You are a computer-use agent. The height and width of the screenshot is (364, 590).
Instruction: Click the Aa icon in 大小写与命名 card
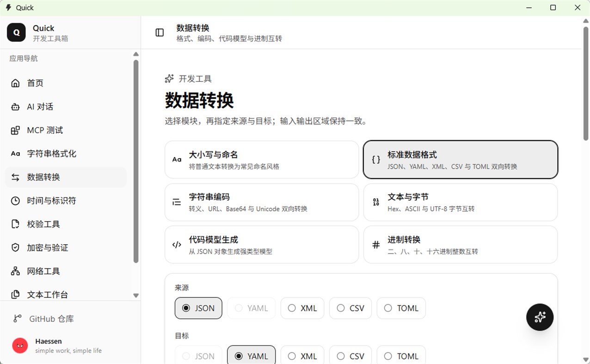point(177,160)
